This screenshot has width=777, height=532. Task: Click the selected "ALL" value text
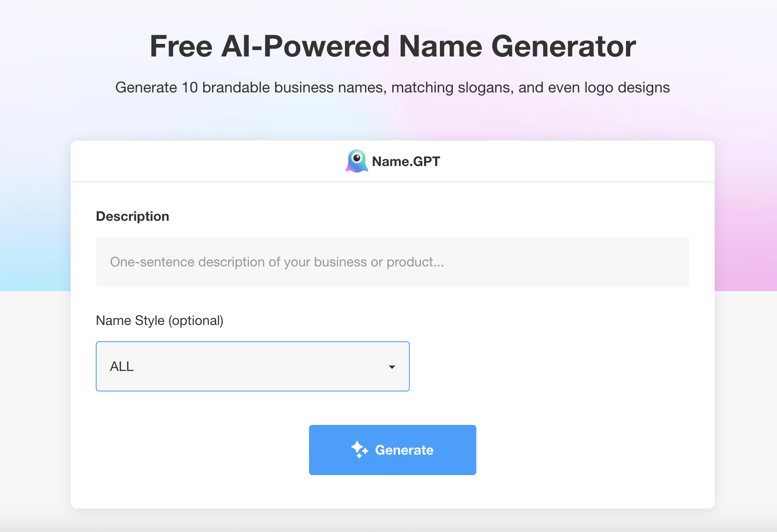pyautogui.click(x=122, y=366)
